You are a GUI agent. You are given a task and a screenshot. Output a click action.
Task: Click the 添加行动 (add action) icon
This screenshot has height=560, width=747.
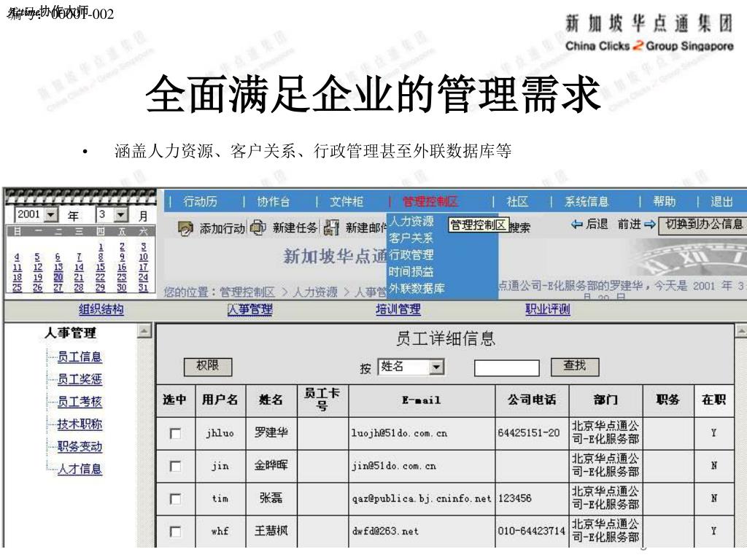coord(185,228)
